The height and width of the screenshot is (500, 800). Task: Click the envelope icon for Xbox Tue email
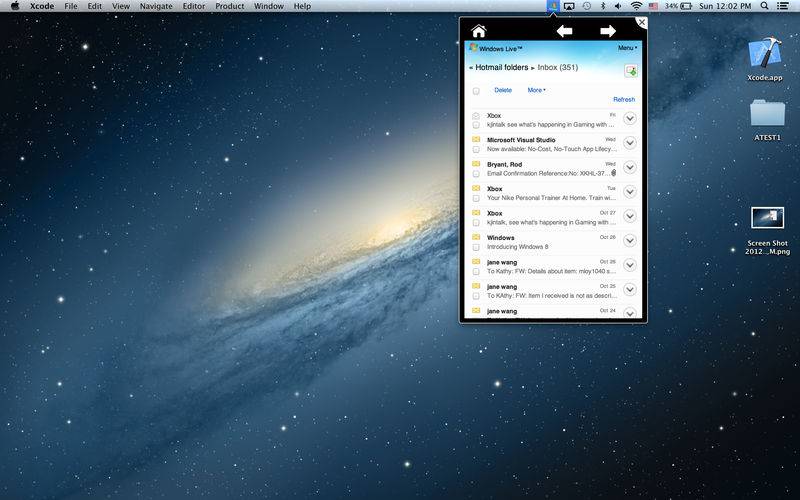[x=476, y=188]
